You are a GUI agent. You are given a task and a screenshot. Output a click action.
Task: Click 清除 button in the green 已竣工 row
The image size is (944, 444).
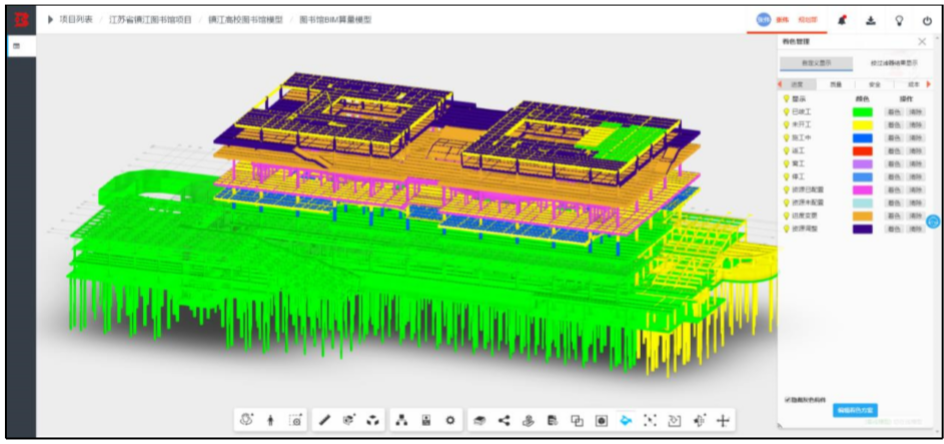click(x=915, y=112)
